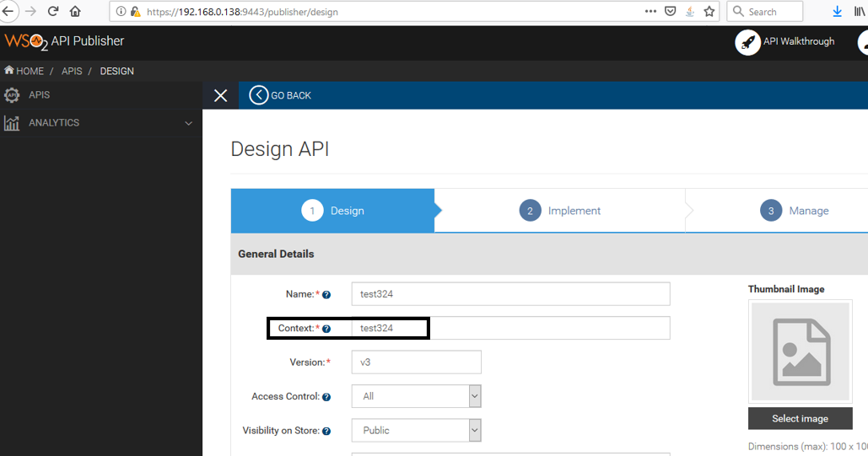Viewport: 868px width, 456px height.
Task: Open the Access Control dropdown
Action: [x=416, y=396]
